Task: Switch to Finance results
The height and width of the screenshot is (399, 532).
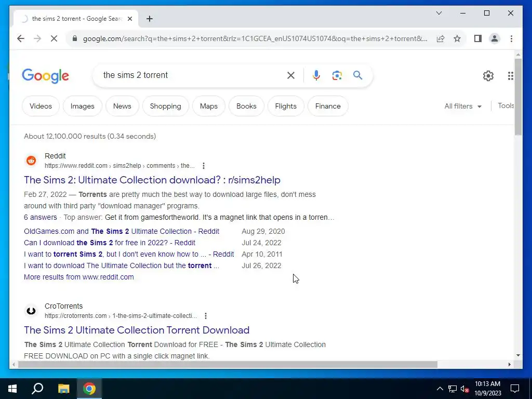Action: tap(328, 106)
